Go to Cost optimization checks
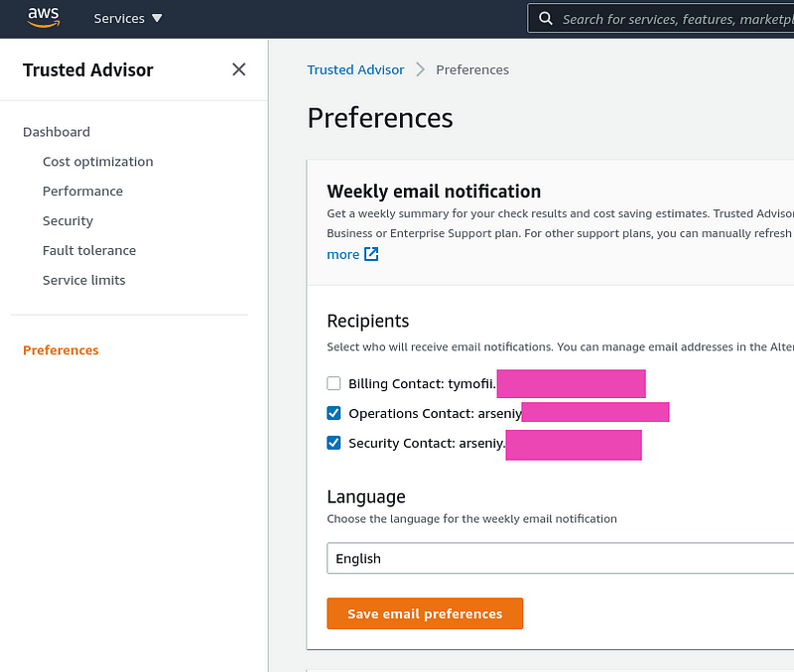Image resolution: width=794 pixels, height=672 pixels. [x=97, y=162]
